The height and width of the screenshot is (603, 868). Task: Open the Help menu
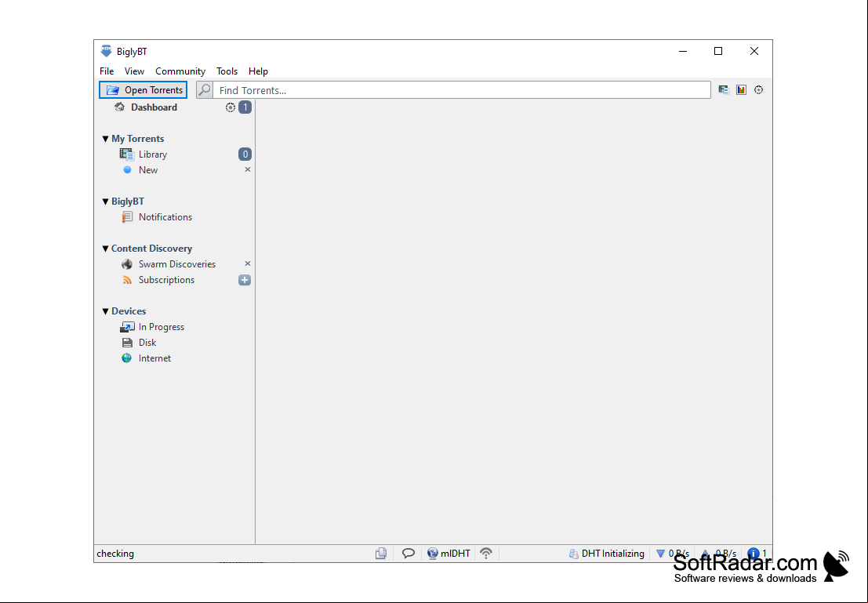[258, 71]
